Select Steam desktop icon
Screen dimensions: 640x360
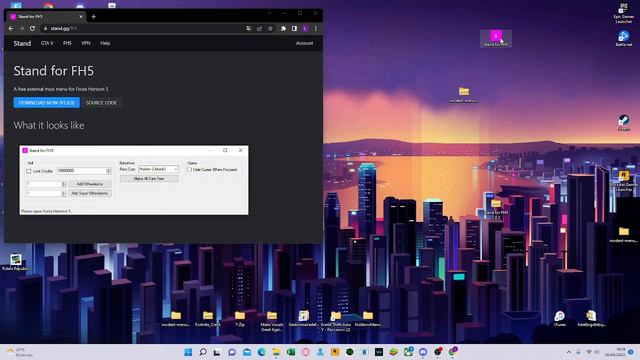624,123
